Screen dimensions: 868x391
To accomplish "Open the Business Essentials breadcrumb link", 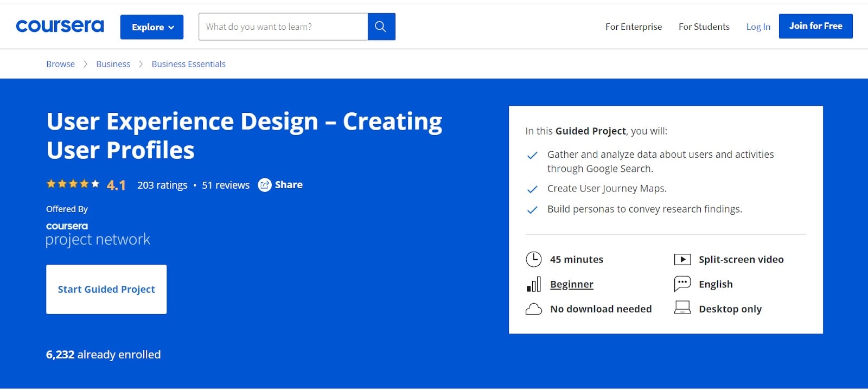I will click(188, 64).
